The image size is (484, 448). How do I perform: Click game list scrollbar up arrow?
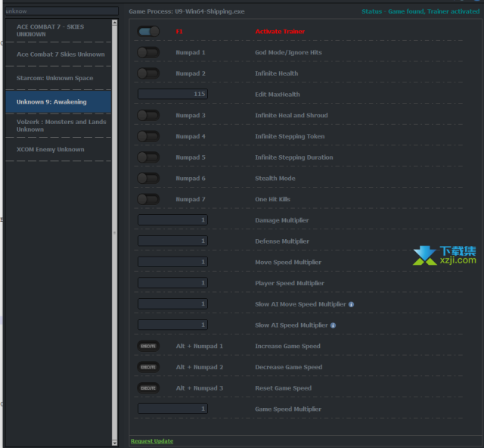[114, 23]
